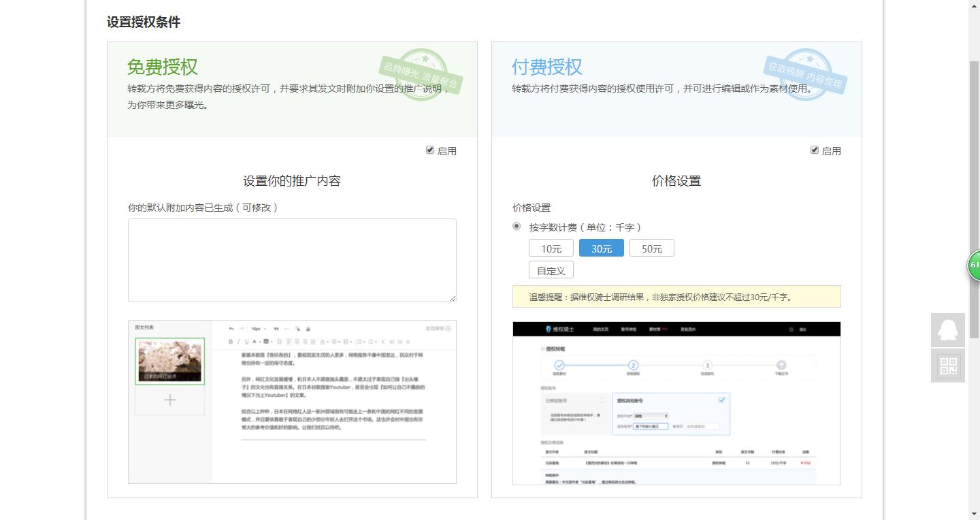Click the Undo arrow in the editor toolbar
This screenshot has height=520, width=980.
[x=230, y=327]
